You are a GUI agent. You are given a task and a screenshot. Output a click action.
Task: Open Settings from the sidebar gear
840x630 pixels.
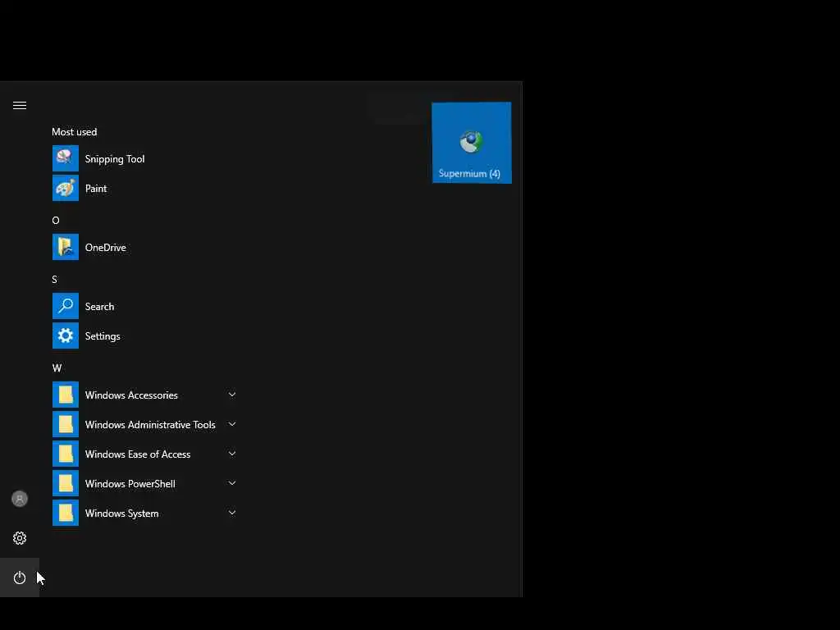pyautogui.click(x=20, y=538)
